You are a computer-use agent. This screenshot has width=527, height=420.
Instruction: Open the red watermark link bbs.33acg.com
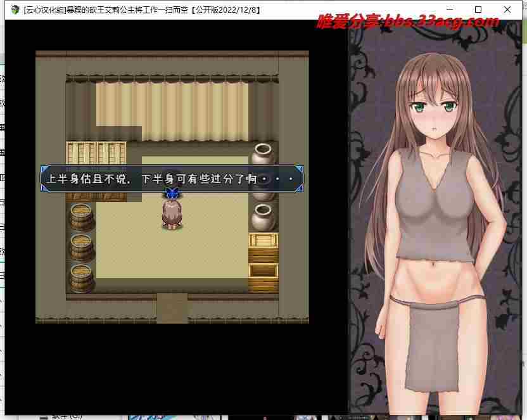tap(408, 22)
